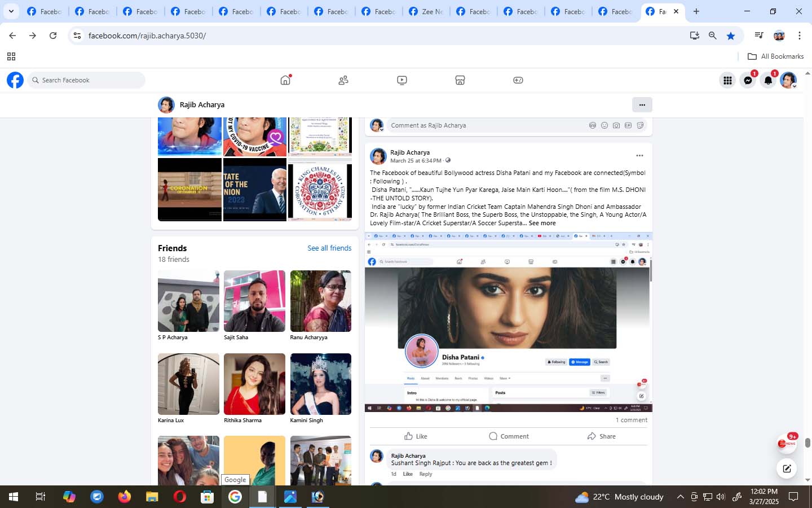
Task: Click the Comment button under the post
Action: pos(509,436)
